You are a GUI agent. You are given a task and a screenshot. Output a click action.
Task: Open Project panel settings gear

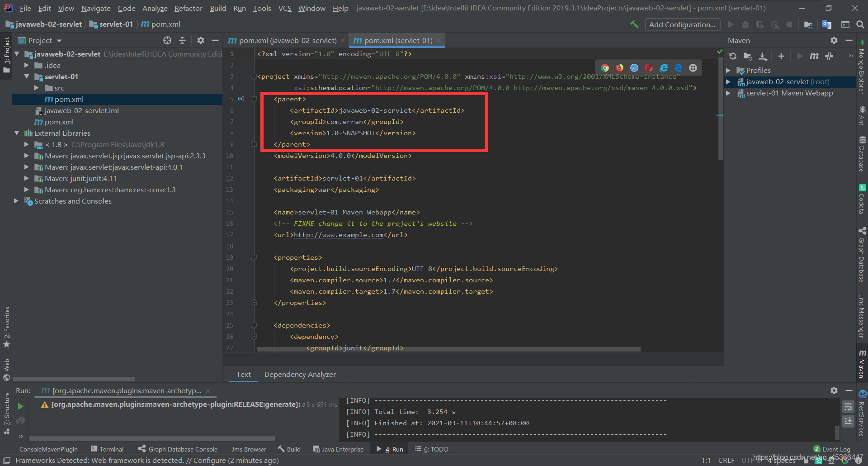[x=201, y=40]
